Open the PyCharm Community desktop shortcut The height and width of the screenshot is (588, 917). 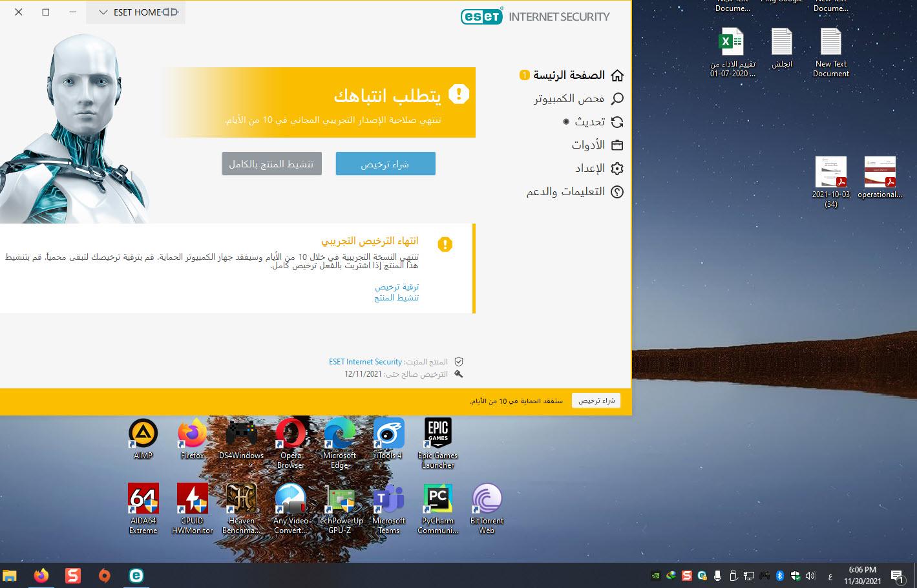(x=437, y=509)
